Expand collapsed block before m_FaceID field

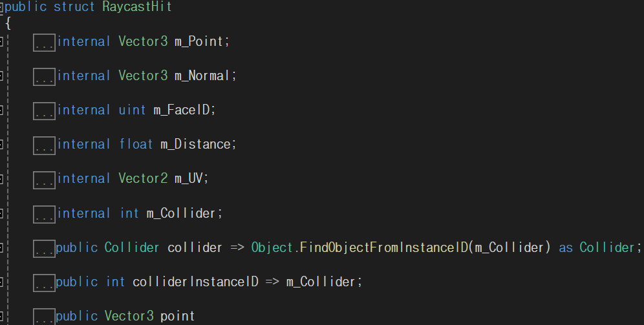[45, 111]
